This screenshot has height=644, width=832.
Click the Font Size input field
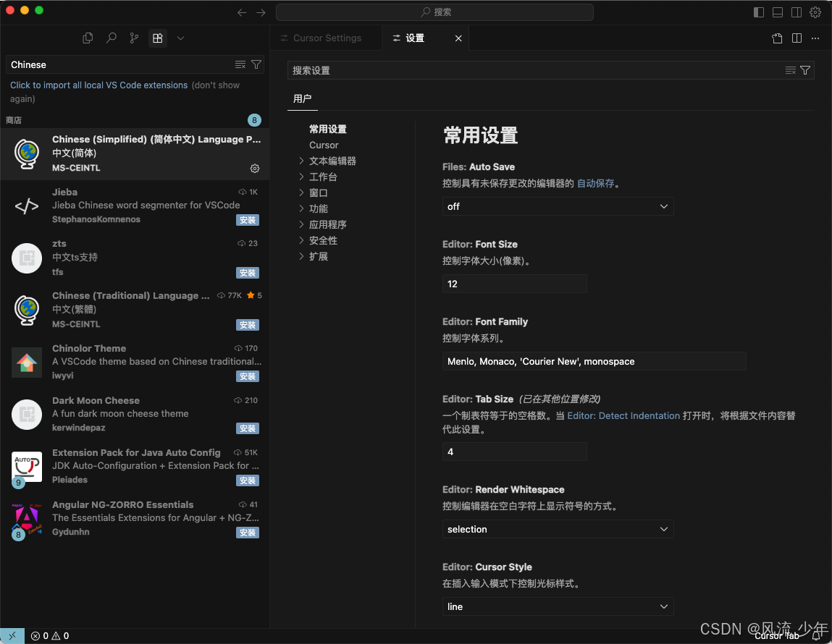[x=515, y=284]
